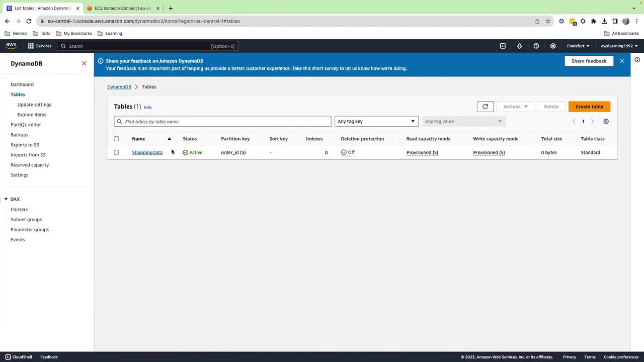Open the Actions dropdown

tap(515, 107)
